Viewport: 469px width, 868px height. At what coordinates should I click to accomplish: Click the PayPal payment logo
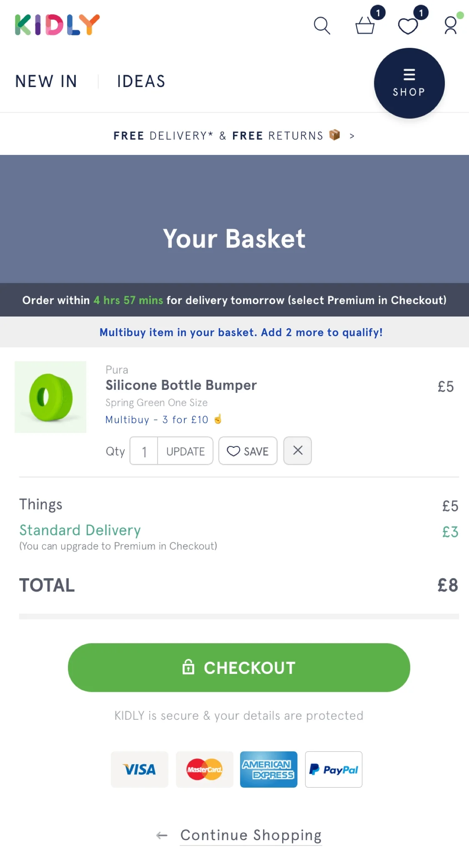(334, 769)
